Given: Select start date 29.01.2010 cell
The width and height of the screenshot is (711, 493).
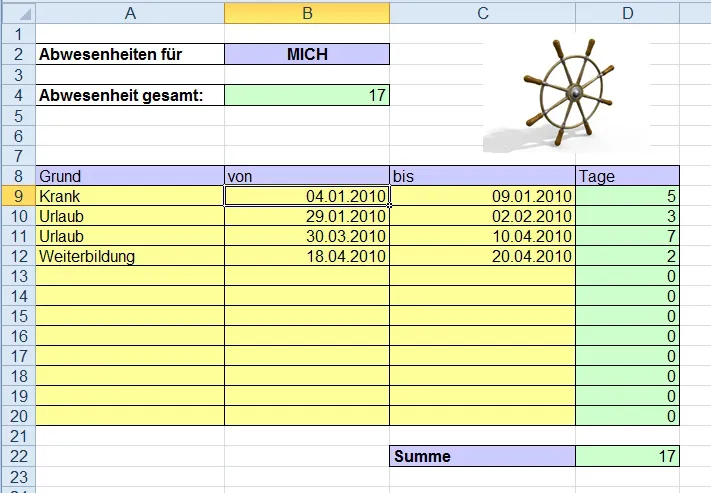Looking at the screenshot, I should pyautogui.click(x=307, y=216).
